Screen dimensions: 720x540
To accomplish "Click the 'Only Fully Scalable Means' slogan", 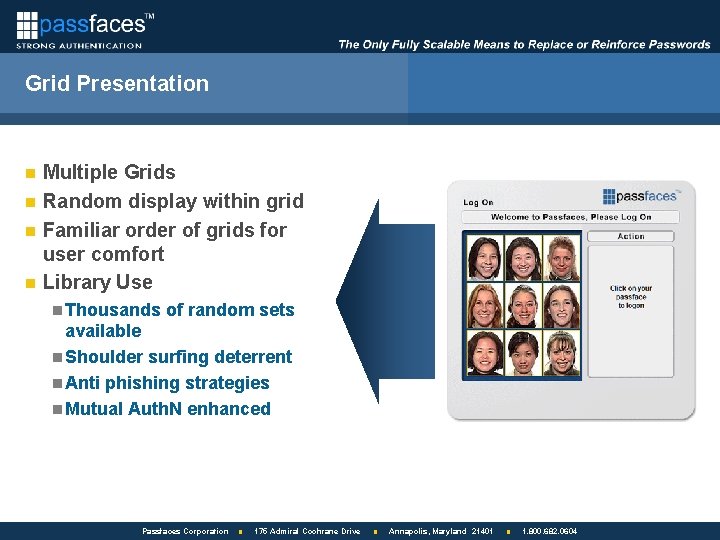I will pos(524,45).
